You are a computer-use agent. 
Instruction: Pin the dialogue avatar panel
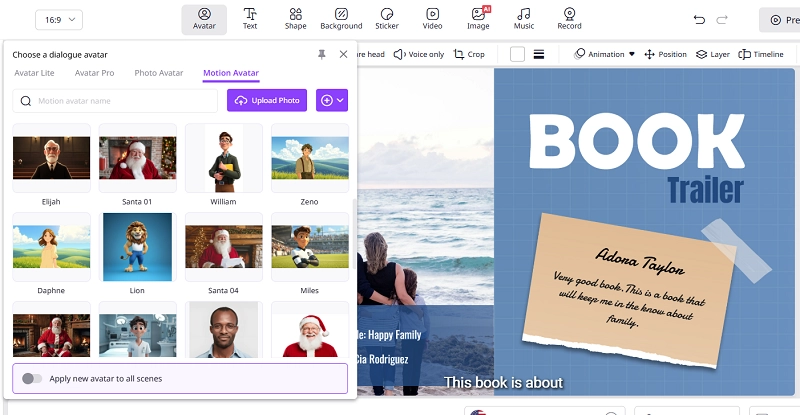321,54
